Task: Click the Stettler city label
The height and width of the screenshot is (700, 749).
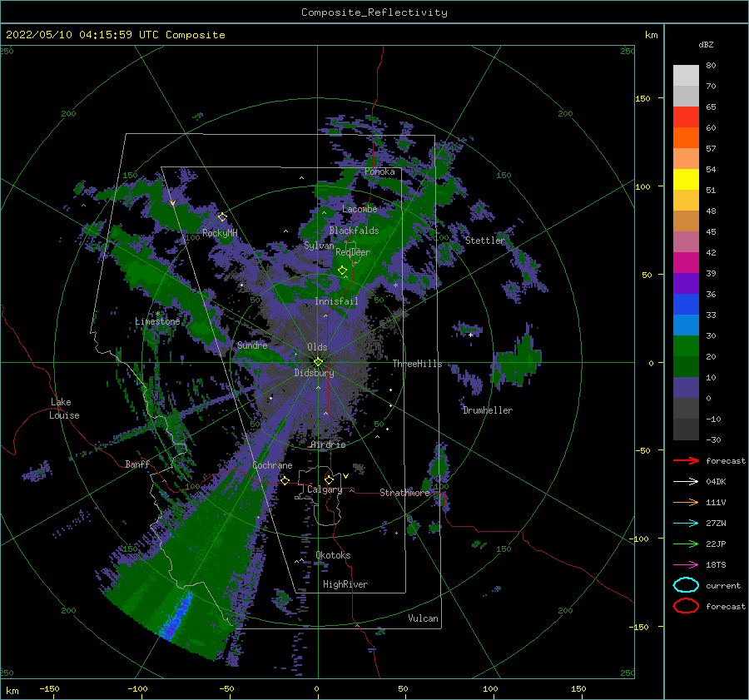Action: pos(485,241)
